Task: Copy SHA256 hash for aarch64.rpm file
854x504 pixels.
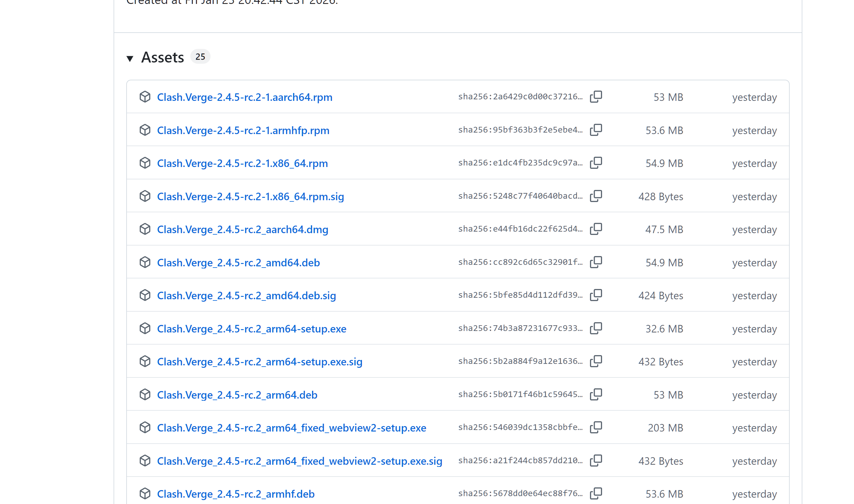Action: pyautogui.click(x=596, y=97)
